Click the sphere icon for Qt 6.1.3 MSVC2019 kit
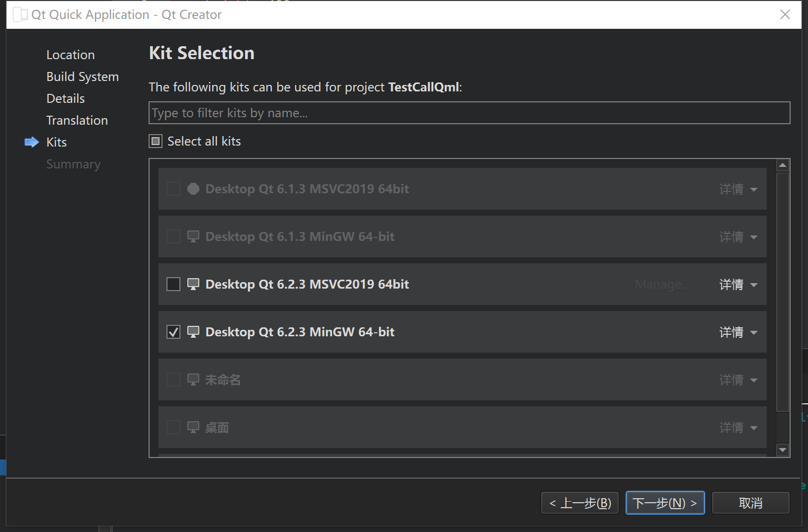 [193, 188]
